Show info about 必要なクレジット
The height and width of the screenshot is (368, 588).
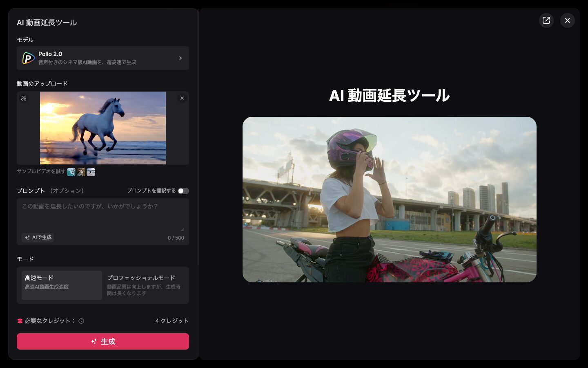click(x=81, y=321)
